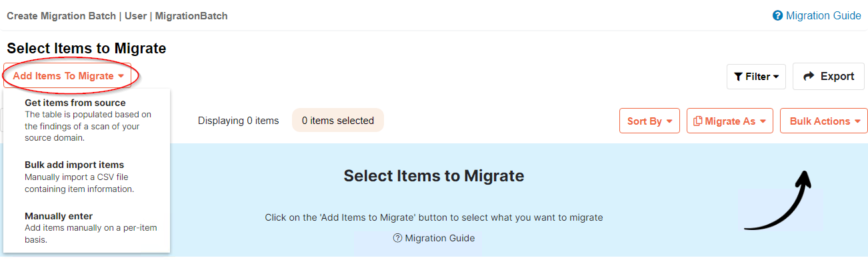Click the funnel icon on Filter button
This screenshot has height=264, width=868.
coord(738,77)
